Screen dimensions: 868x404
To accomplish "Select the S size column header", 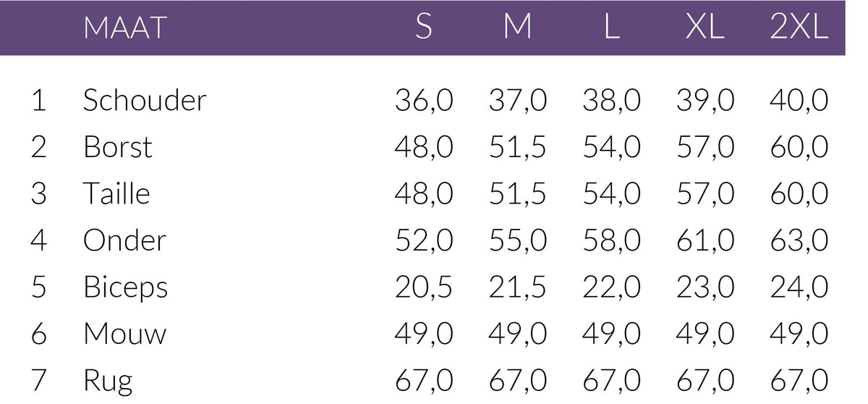I will click(424, 28).
